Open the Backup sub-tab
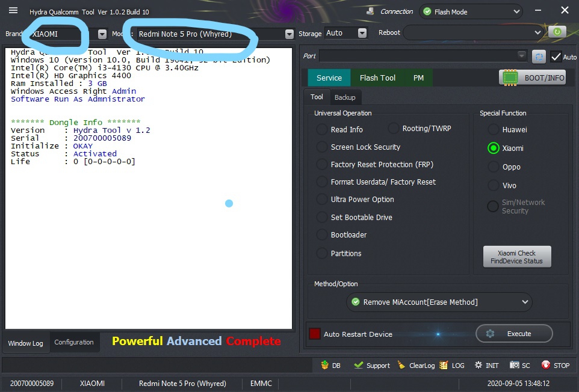Viewport: 579px width, 392px height. pyautogui.click(x=345, y=97)
